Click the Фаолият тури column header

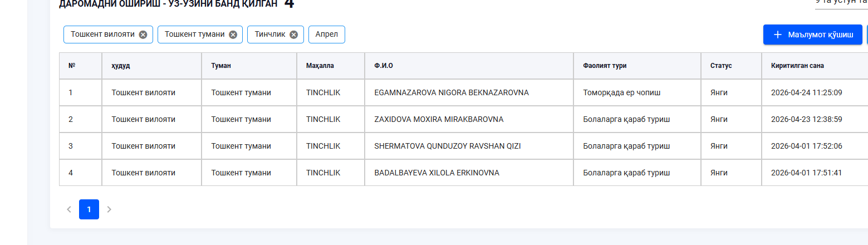click(x=605, y=66)
